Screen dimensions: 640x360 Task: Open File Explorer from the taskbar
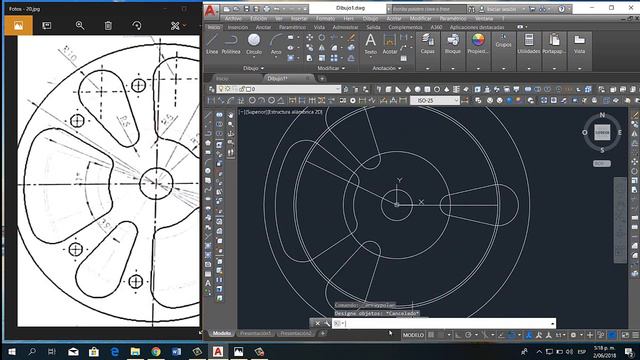135,351
